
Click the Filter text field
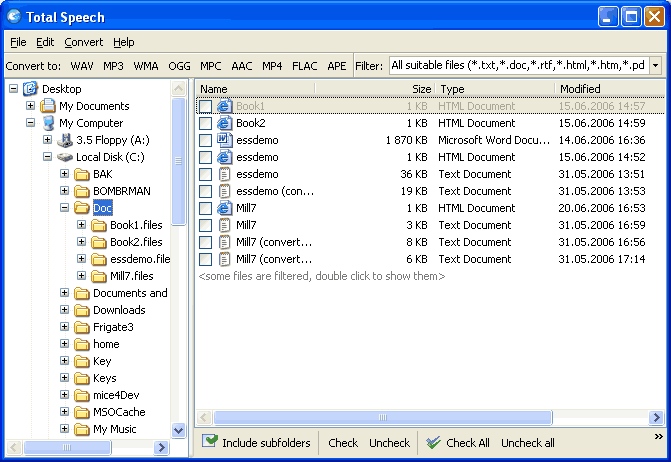(x=519, y=66)
